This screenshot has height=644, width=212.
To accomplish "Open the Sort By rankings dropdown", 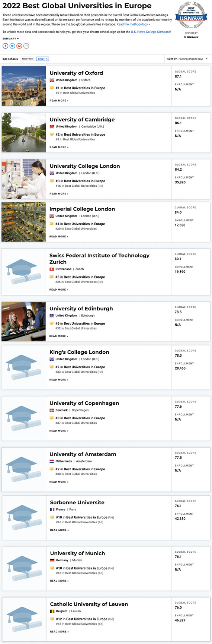I will pos(187,59).
